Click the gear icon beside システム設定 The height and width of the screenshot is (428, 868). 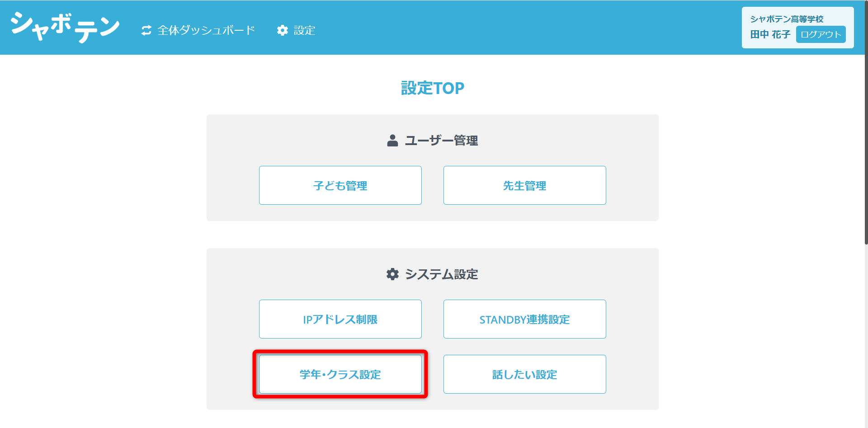pos(392,274)
